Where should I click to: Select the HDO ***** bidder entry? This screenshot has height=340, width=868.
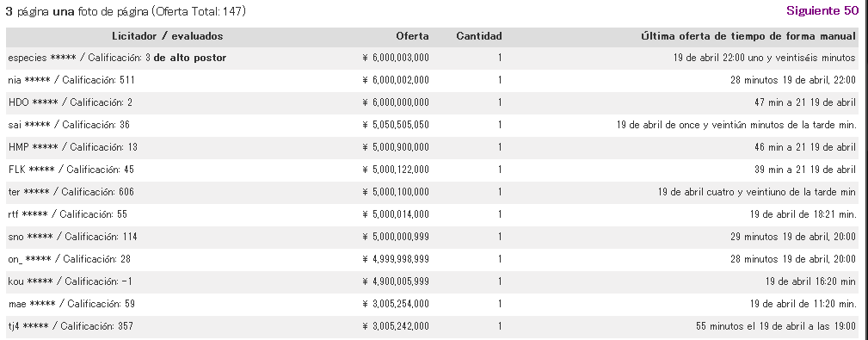click(x=71, y=102)
